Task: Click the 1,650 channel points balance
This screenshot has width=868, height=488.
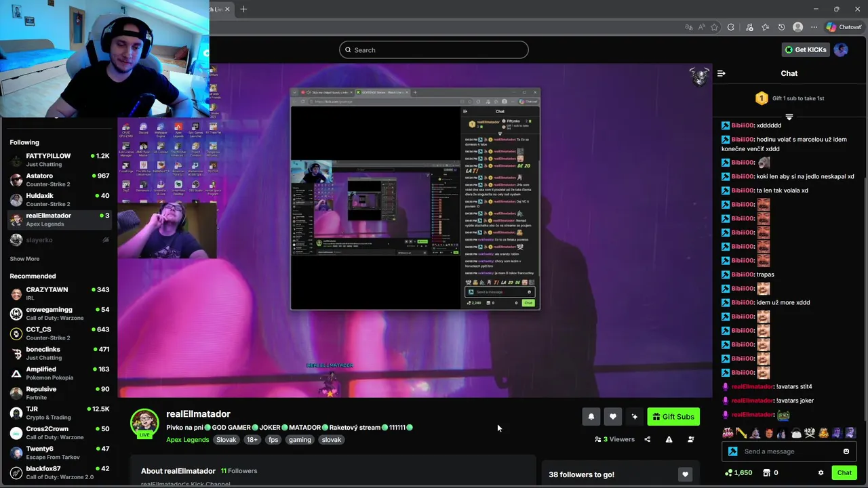Action: pos(738,472)
